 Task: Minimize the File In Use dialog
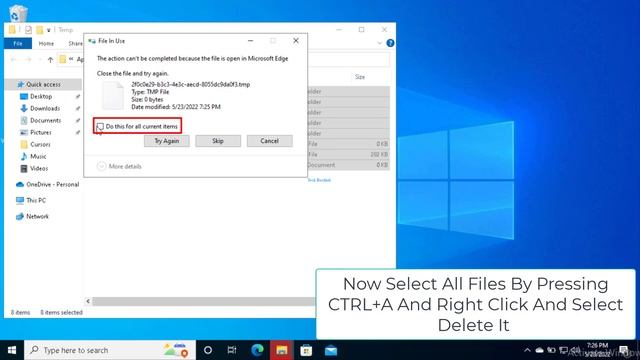(251, 41)
